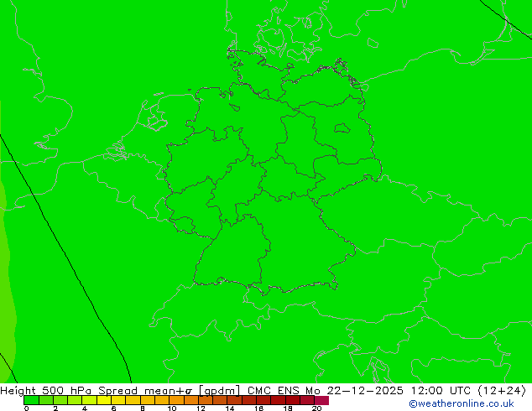Click the first bright green legend swatch at 0
This screenshot has width=532, height=411.
[x=32, y=400]
